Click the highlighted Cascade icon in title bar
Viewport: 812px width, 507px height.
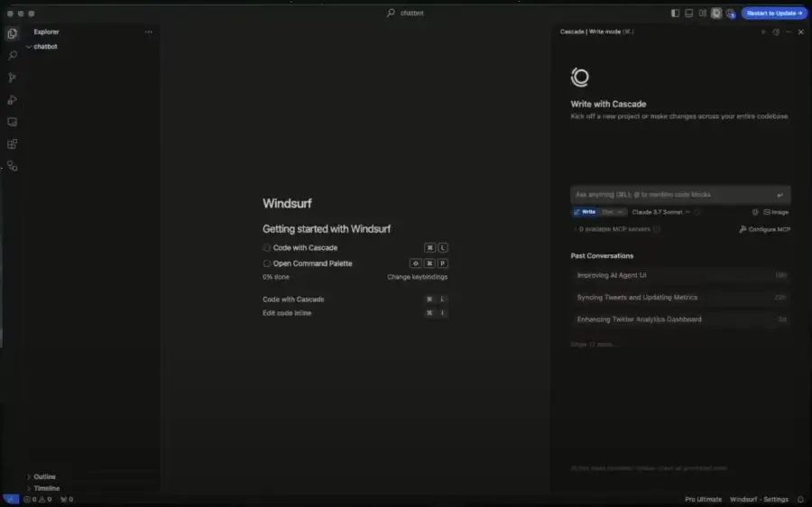(716, 14)
